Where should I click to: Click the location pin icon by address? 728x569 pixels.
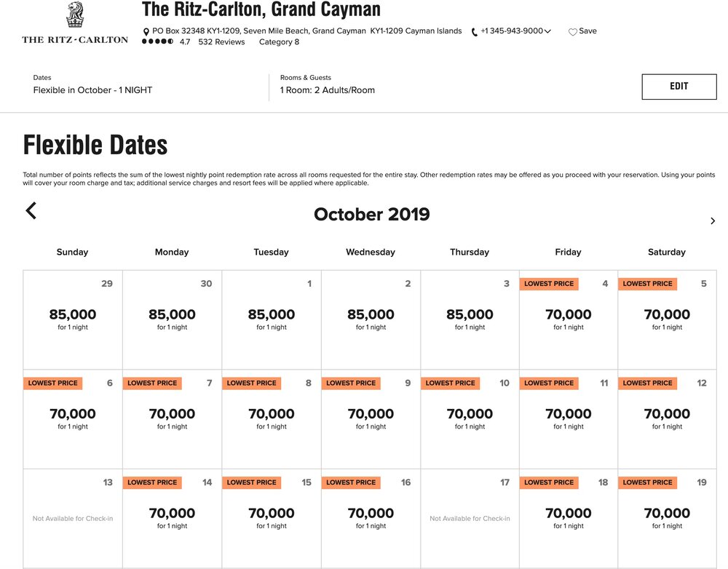[x=146, y=32]
